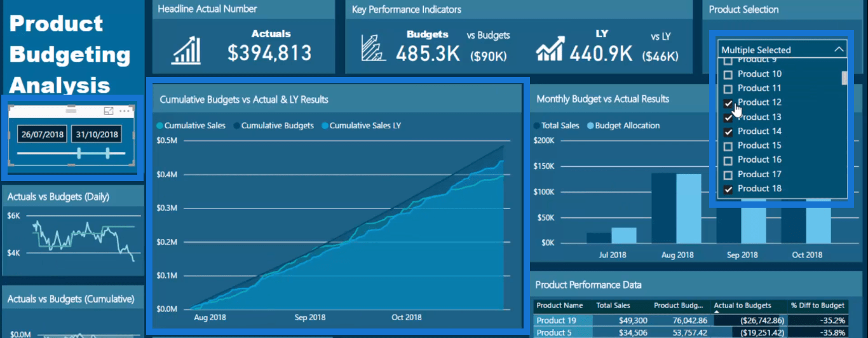Click the LY growth arrow icon
The image size is (868, 338).
click(x=550, y=48)
